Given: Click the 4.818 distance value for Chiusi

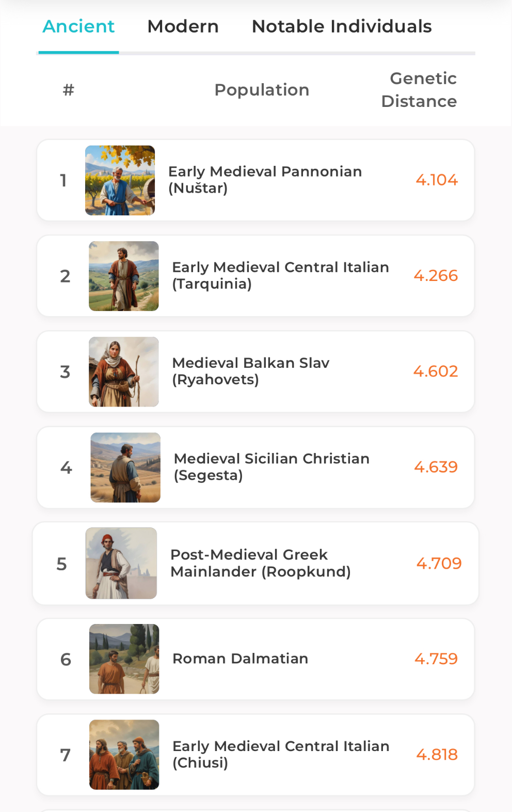Looking at the screenshot, I should (437, 755).
